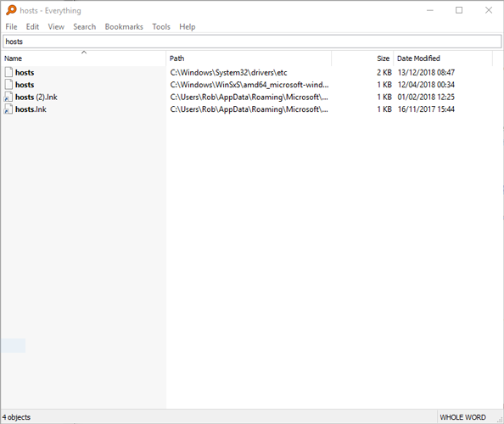Select the hosts (2).lnk file name
Viewport: 504px width, 424px height.
36,97
